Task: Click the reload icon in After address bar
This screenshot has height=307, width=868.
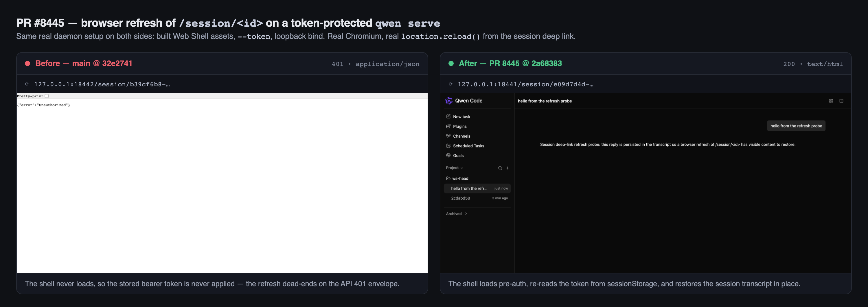Action: (x=450, y=84)
